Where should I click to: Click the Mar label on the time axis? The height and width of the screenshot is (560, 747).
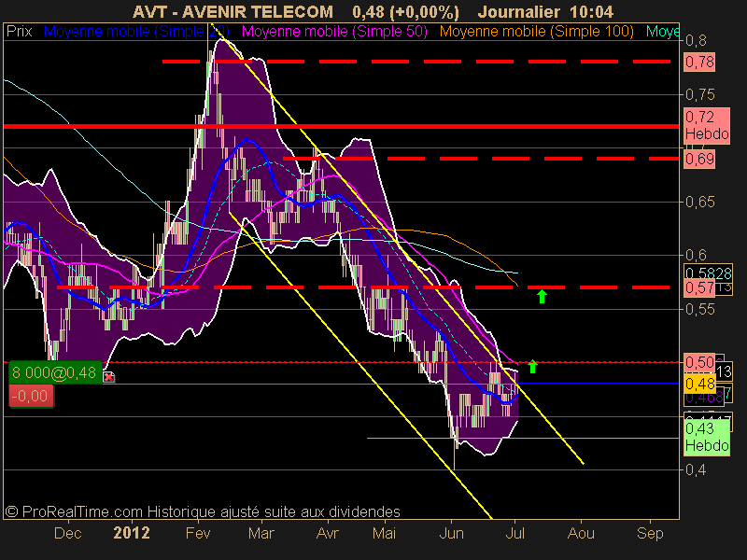point(261,533)
